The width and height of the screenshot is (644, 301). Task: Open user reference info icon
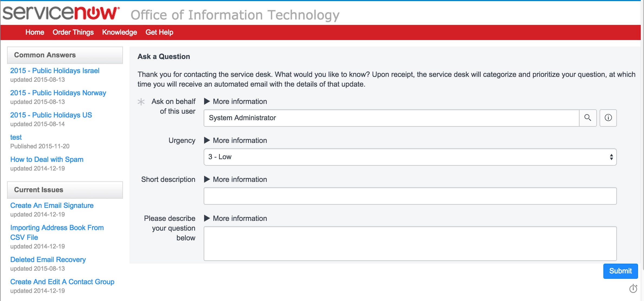coord(608,118)
